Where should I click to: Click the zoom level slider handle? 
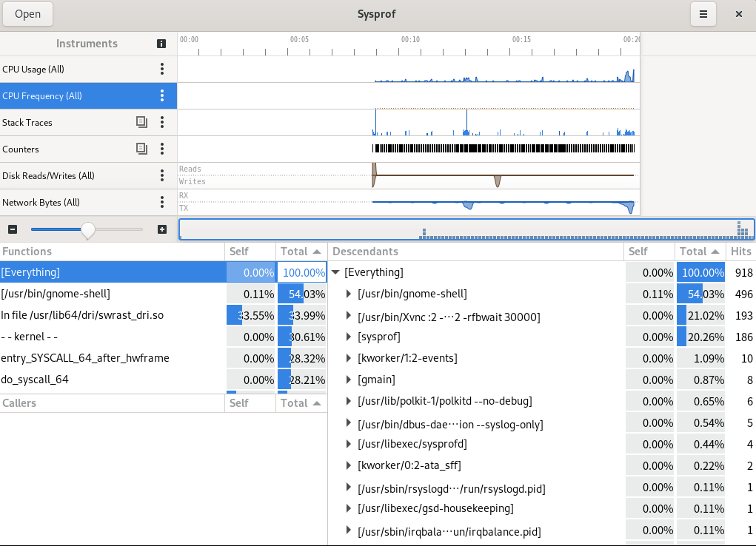pyautogui.click(x=88, y=230)
